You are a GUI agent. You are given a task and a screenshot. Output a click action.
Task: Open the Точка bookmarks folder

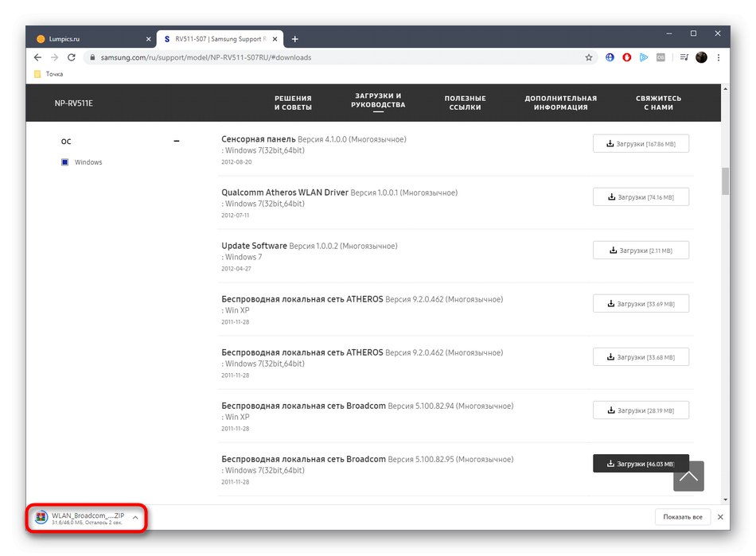tap(49, 74)
